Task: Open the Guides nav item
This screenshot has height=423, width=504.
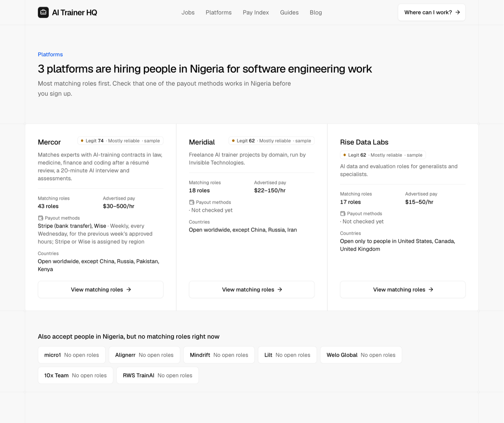Action: pyautogui.click(x=289, y=12)
